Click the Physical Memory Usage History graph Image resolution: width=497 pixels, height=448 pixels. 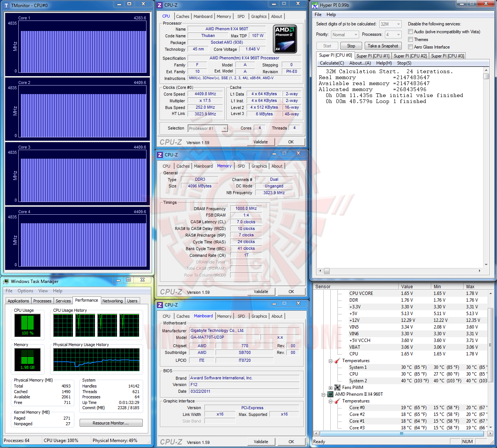[96, 360]
